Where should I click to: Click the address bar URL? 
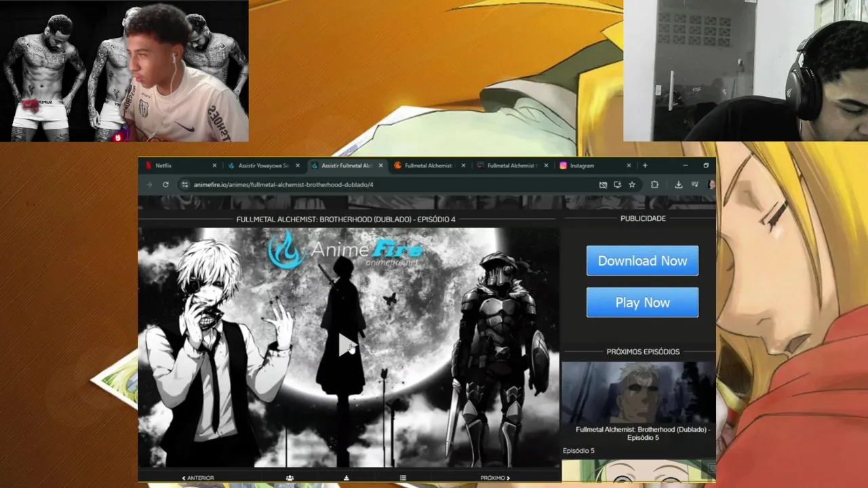coord(283,184)
